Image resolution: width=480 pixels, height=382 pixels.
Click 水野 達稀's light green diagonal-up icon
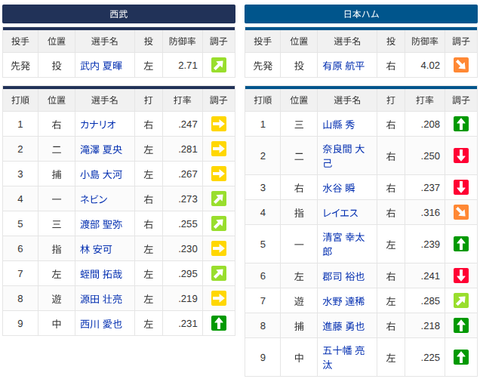(461, 301)
